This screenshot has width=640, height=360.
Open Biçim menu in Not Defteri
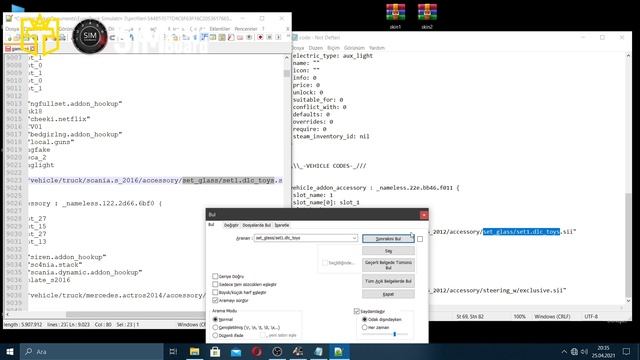(333, 48)
